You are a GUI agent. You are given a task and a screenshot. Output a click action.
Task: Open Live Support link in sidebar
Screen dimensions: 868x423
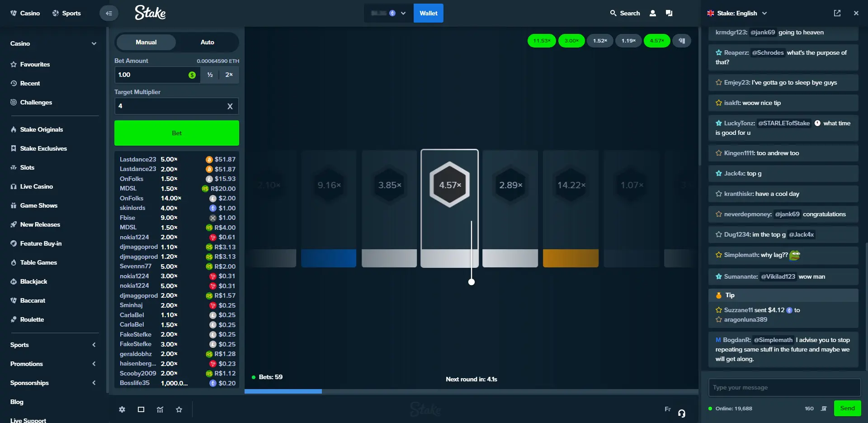point(28,419)
